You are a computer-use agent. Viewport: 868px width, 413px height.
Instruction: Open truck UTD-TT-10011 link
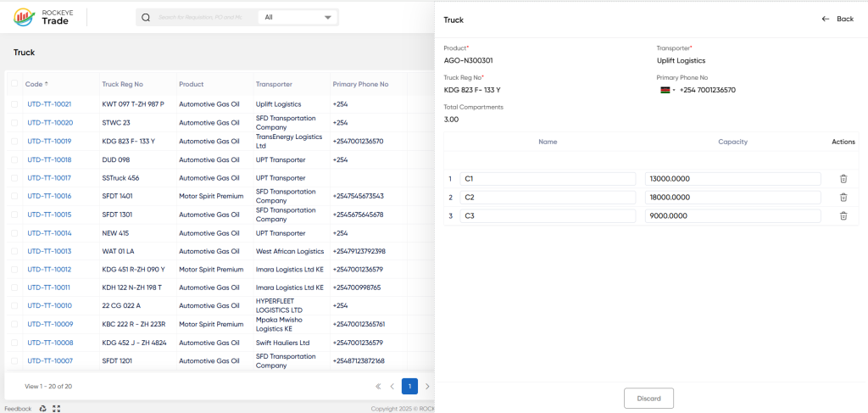[x=49, y=287]
